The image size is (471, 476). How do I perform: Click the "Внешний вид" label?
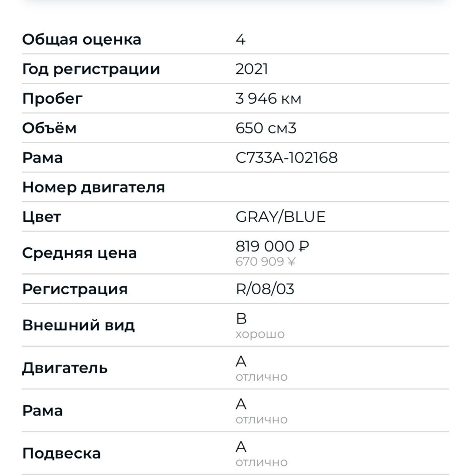78,325
